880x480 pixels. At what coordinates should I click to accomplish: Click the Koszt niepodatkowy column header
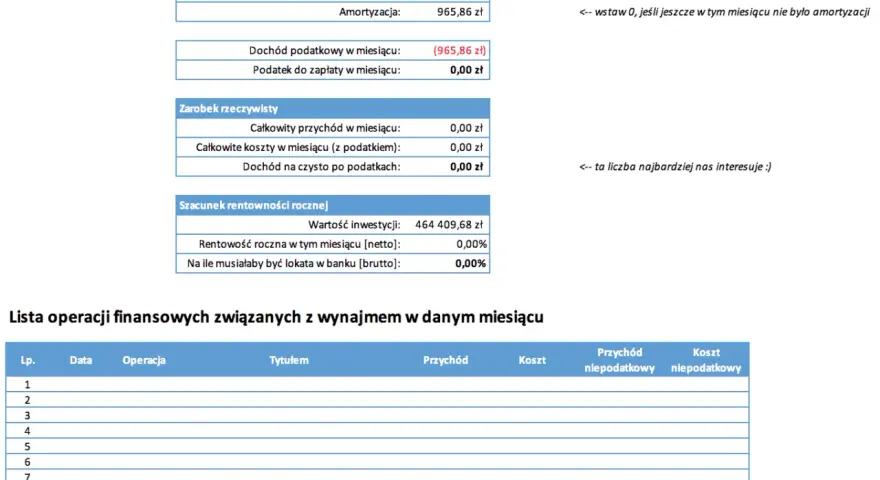(706, 360)
